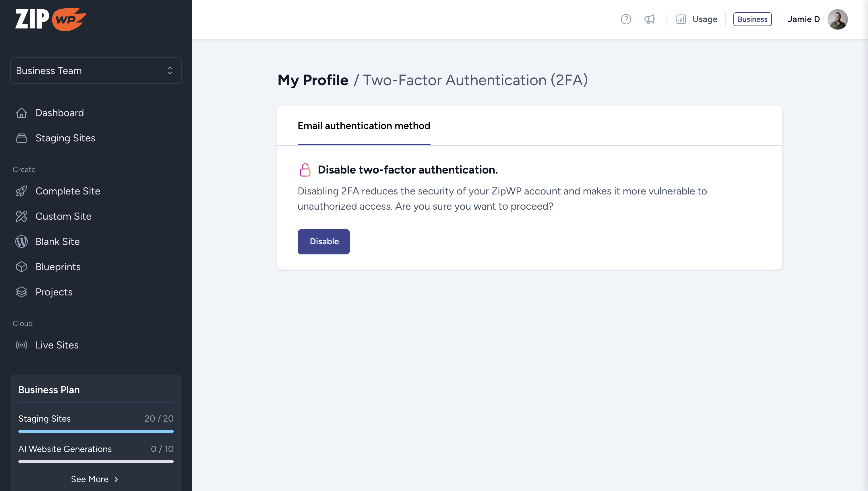Click the ZipWP logo

51,19
